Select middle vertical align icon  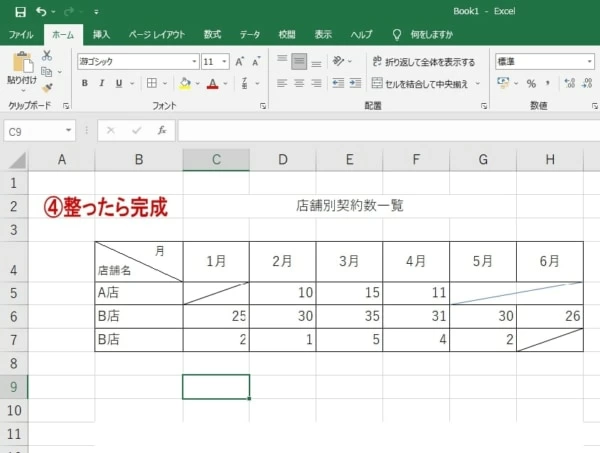pos(299,62)
